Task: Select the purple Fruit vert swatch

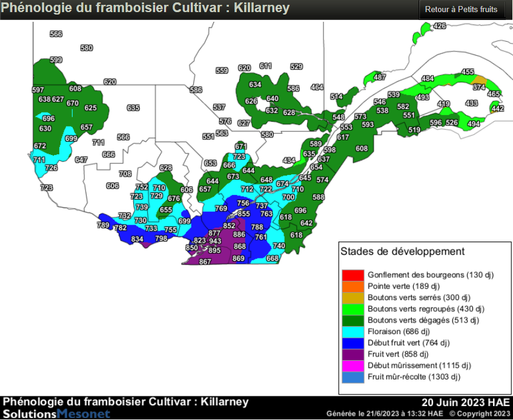Action: coord(352,355)
